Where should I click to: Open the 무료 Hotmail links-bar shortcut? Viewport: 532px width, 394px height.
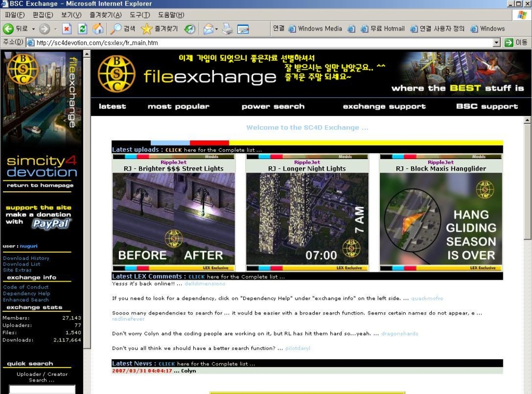tap(383, 29)
